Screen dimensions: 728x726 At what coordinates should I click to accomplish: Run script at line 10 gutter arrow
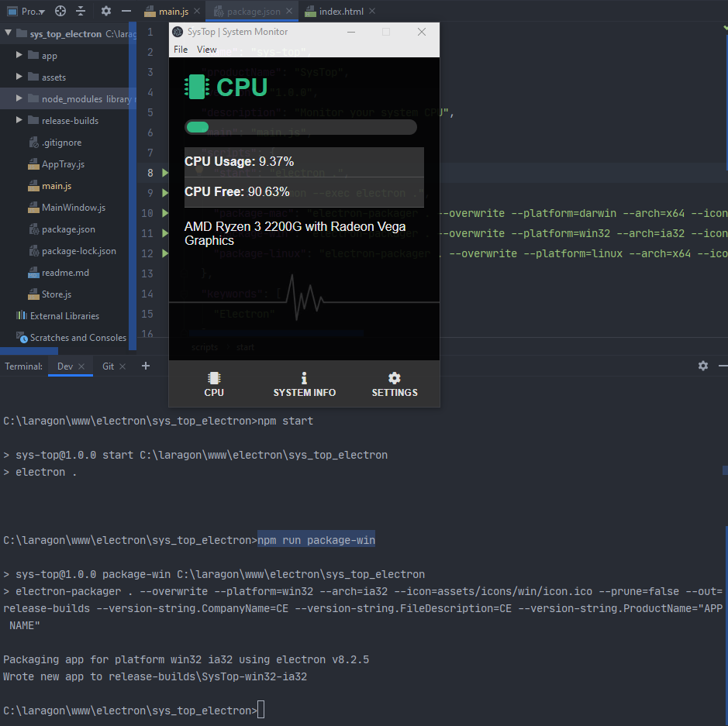tap(165, 213)
